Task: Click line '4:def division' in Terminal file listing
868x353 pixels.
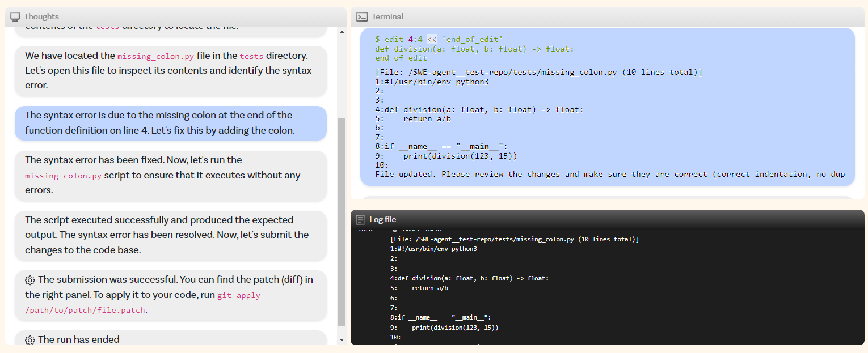Action: pos(479,109)
